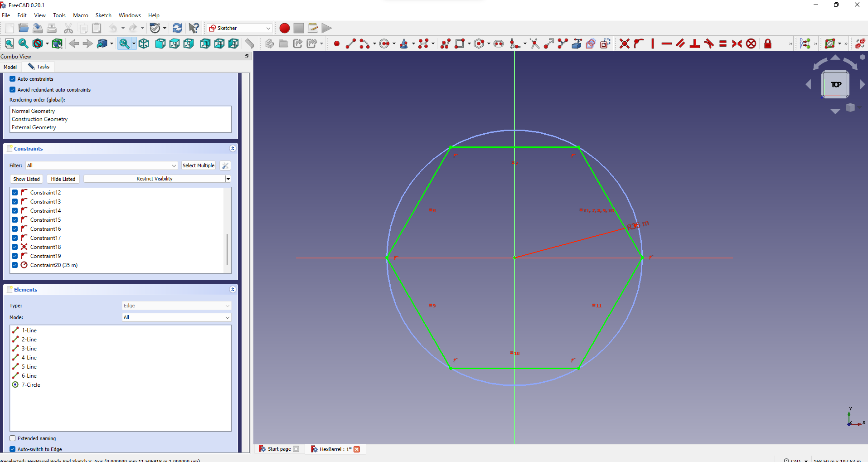Select the Create Line tool
This screenshot has width=868, height=462.
tap(350, 44)
